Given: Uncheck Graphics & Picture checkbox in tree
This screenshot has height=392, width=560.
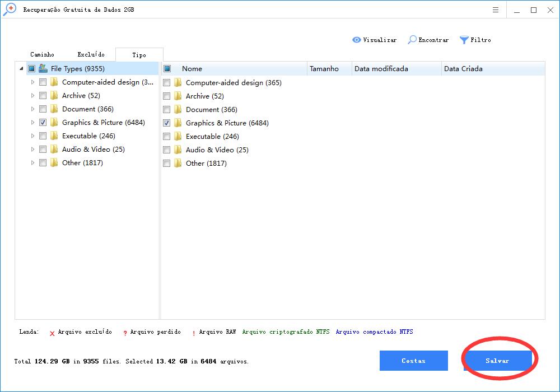Looking at the screenshot, I should pyautogui.click(x=43, y=123).
